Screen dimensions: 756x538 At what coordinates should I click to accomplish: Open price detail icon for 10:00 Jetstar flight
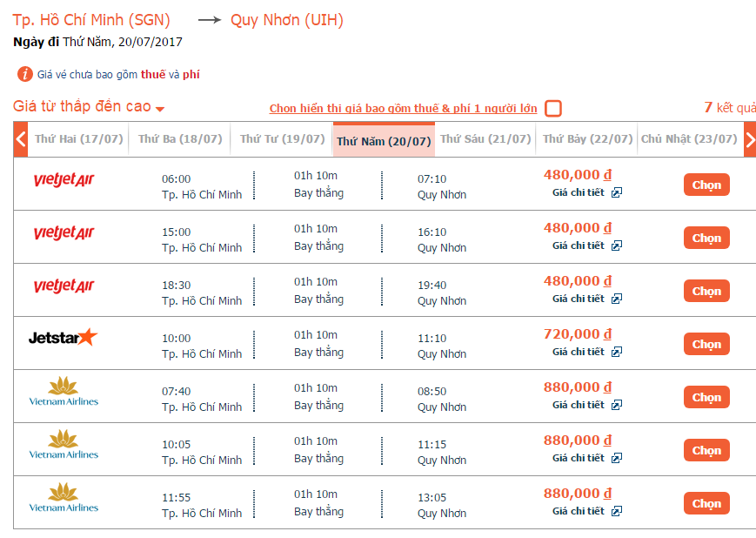pyautogui.click(x=617, y=352)
